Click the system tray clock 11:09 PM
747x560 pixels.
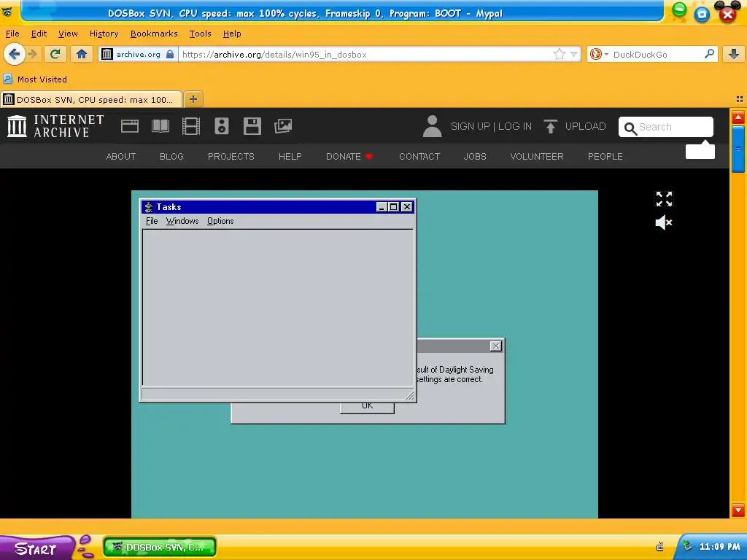pos(719,547)
